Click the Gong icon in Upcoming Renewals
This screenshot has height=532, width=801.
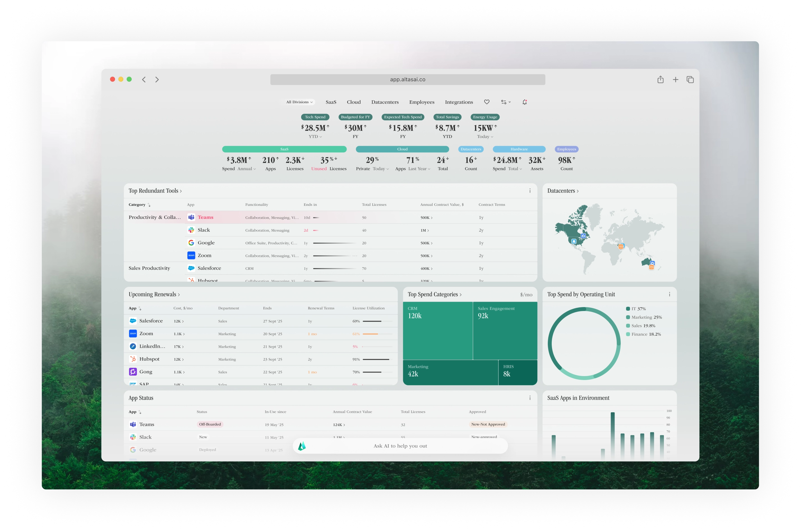tap(133, 372)
